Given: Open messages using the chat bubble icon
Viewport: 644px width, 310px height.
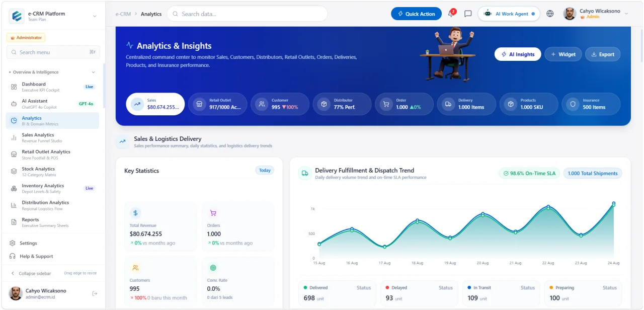Looking at the screenshot, I should [x=468, y=14].
